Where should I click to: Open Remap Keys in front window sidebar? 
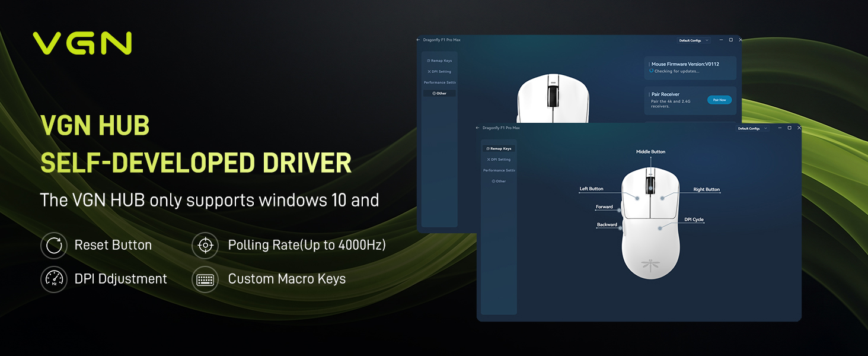tap(499, 148)
